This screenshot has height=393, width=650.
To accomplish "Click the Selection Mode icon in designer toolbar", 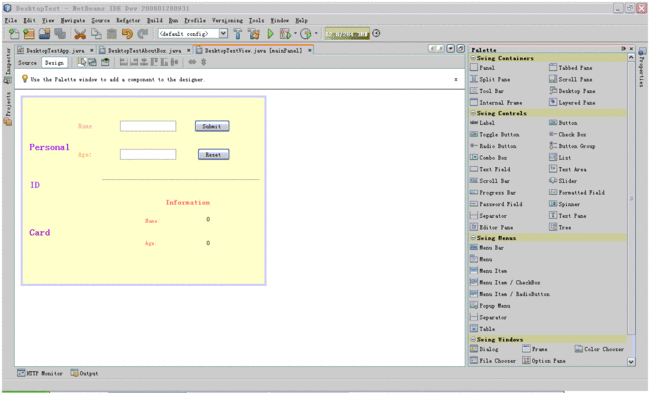I will click(82, 62).
